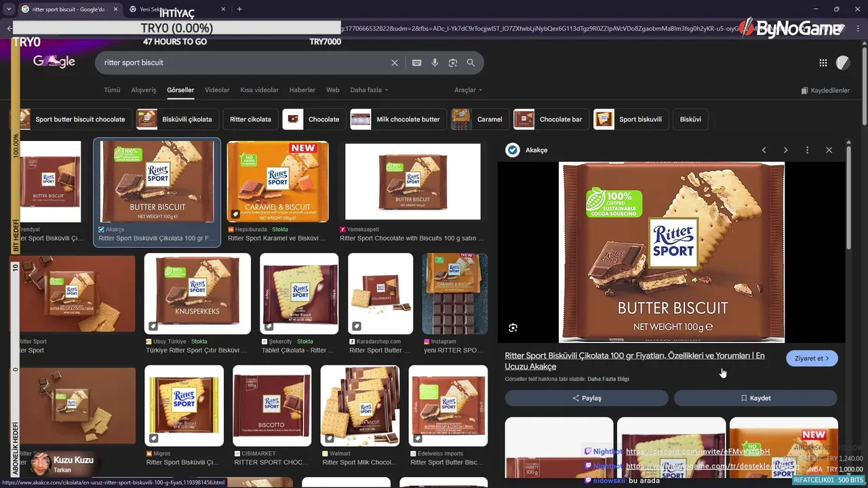The height and width of the screenshot is (488, 868).
Task: Open Ubuy Türkiye Knusperkeks thumbnail
Action: 197,293
